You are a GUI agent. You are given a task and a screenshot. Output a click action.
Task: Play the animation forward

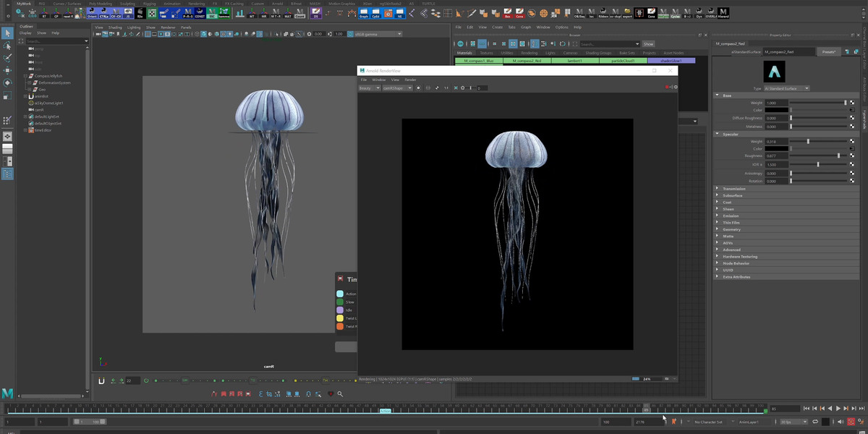click(x=838, y=409)
